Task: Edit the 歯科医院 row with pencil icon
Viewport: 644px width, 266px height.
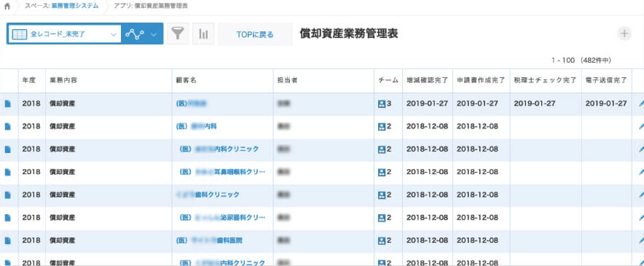Action: pyautogui.click(x=641, y=240)
